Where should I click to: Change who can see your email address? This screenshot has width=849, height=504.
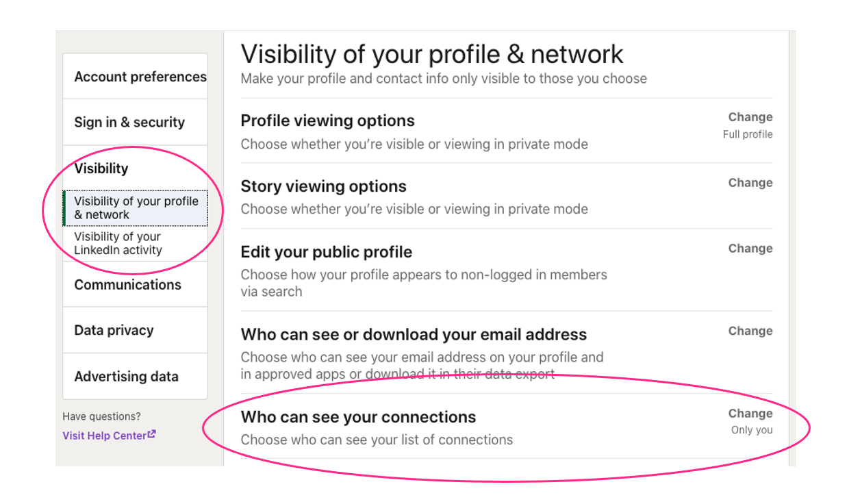750,331
